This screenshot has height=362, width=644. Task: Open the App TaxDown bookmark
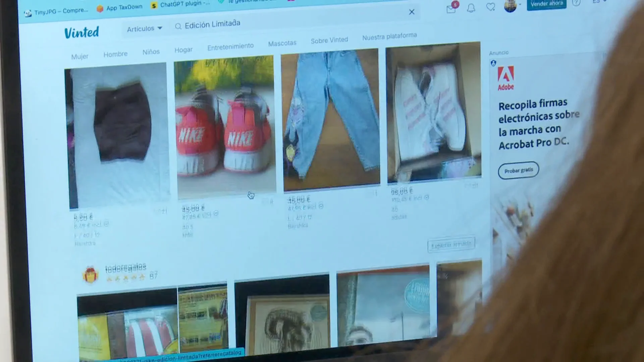coord(119,8)
